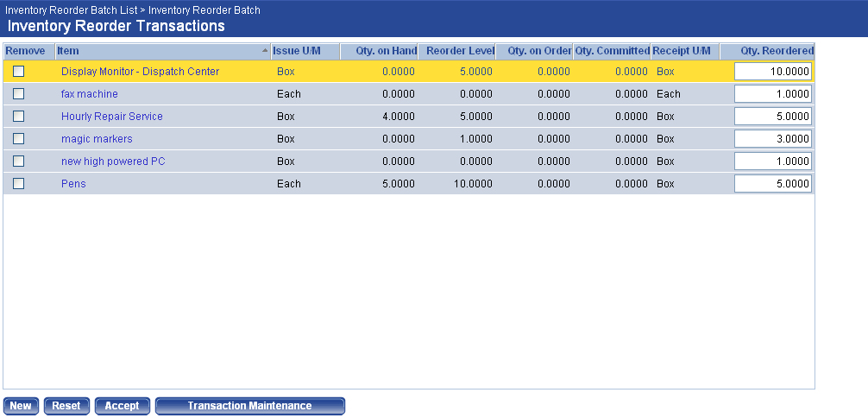Image resolution: width=868 pixels, height=418 pixels.
Task: Accept the reorder batch
Action: [122, 406]
